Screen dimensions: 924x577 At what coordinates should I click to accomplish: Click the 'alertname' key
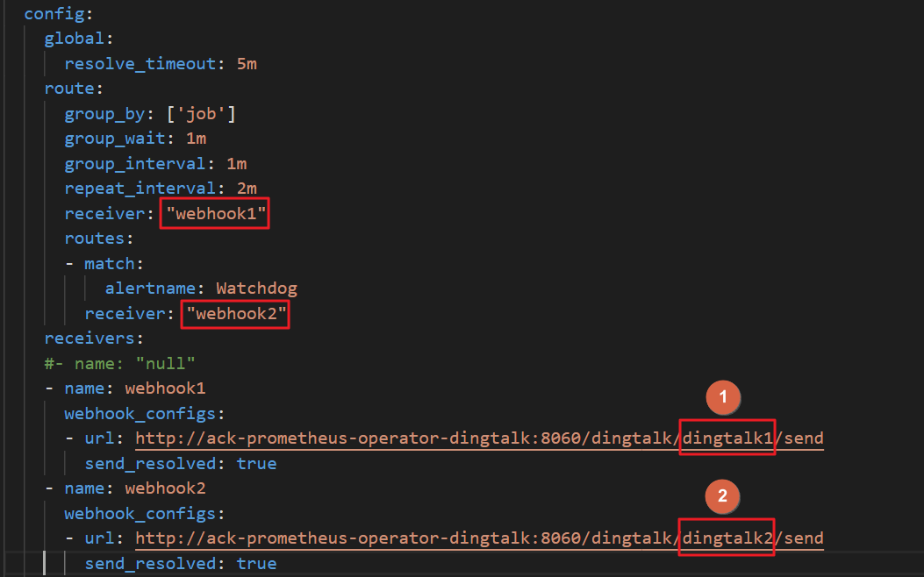(150, 288)
